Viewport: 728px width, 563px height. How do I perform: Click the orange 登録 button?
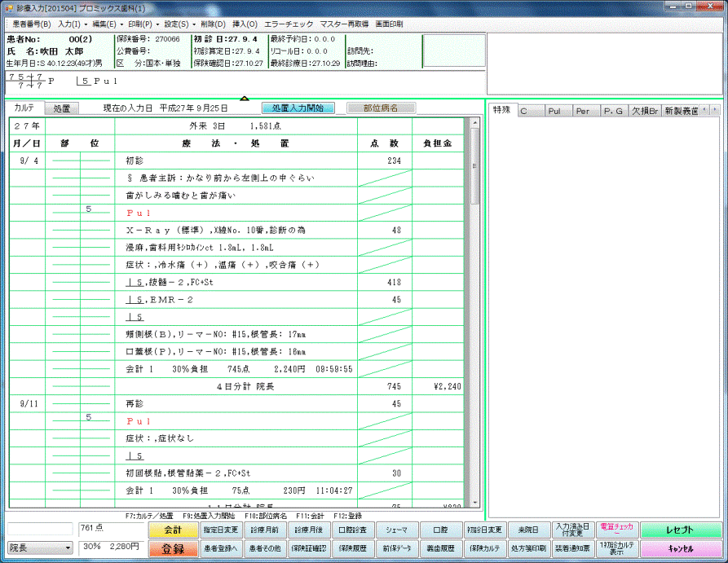(x=173, y=548)
